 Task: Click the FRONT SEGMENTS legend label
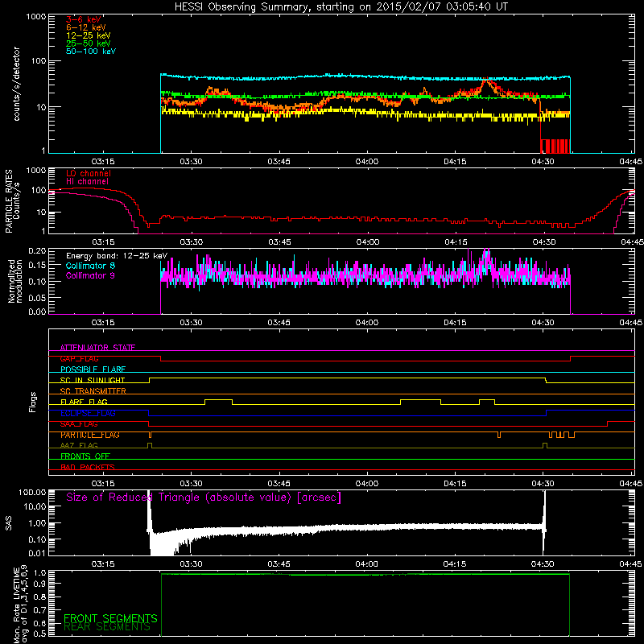click(110, 618)
